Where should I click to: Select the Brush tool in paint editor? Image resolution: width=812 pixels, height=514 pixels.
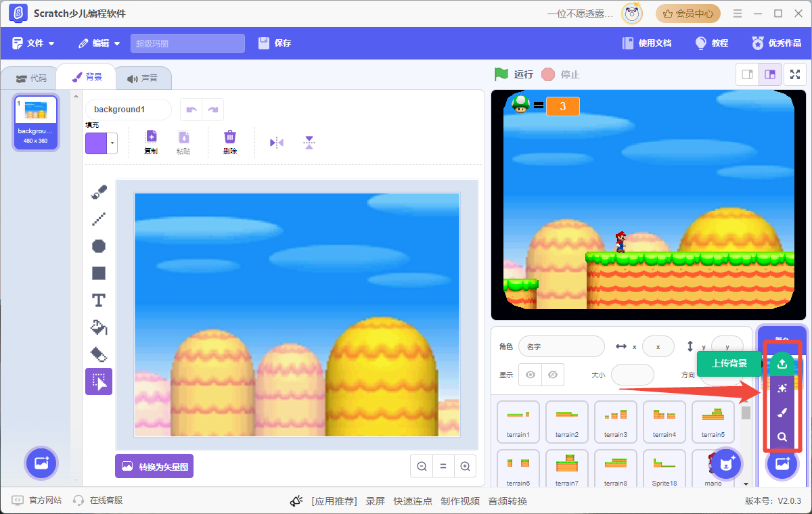99,192
